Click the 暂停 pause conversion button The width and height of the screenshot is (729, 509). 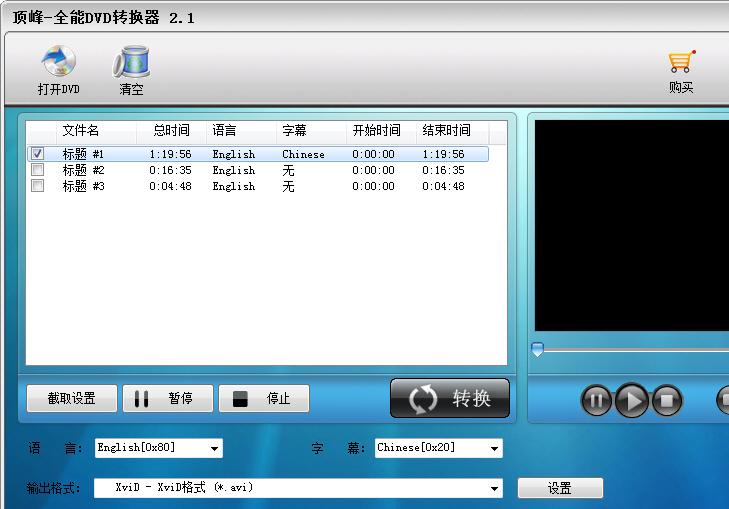(167, 399)
